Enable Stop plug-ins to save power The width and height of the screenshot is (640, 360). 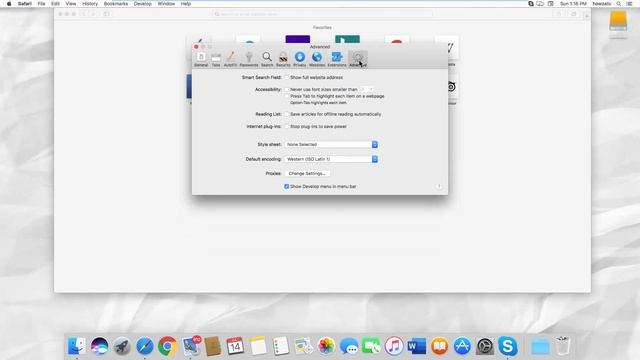287,127
